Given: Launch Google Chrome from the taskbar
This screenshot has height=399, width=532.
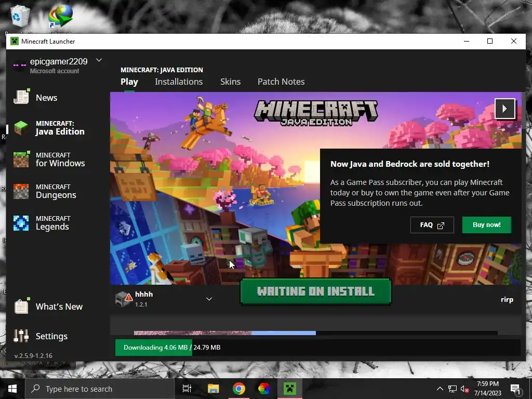Looking at the screenshot, I should pyautogui.click(x=239, y=389).
